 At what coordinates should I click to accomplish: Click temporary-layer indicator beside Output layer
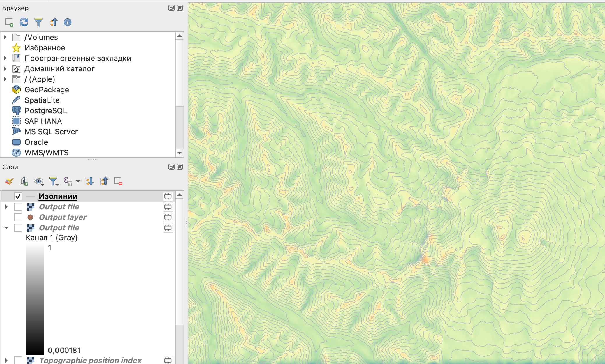(168, 217)
